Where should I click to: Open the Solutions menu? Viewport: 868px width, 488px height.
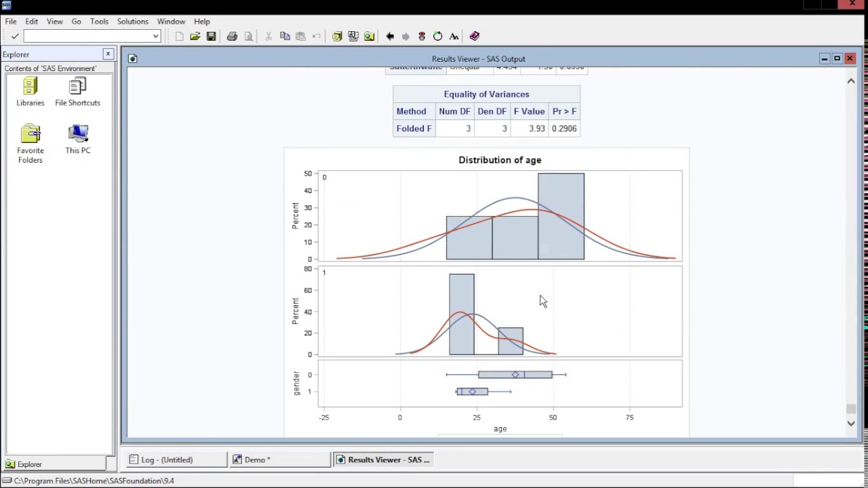[x=133, y=21]
